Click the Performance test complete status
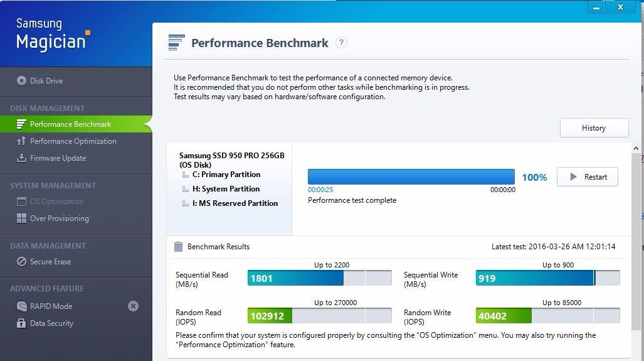Viewport: 644px width, 361px height. [x=352, y=200]
